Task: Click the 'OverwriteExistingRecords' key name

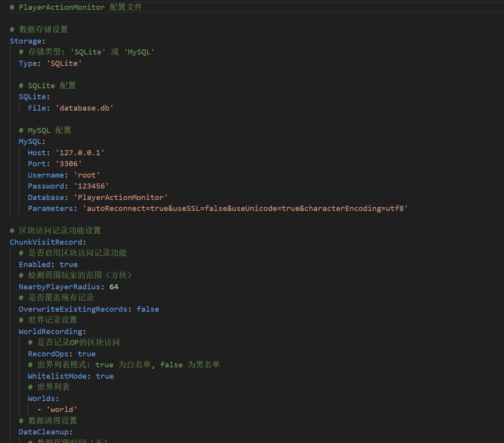Action: click(x=73, y=309)
